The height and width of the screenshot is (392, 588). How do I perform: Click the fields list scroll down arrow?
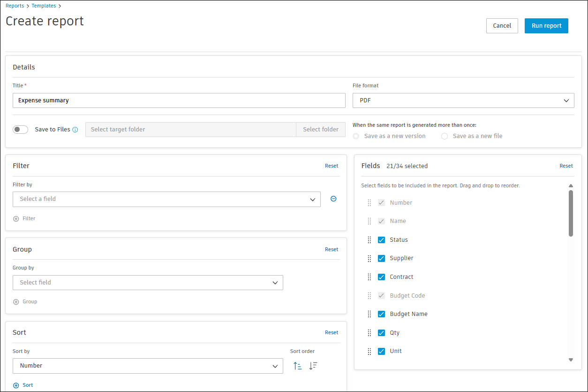(571, 360)
